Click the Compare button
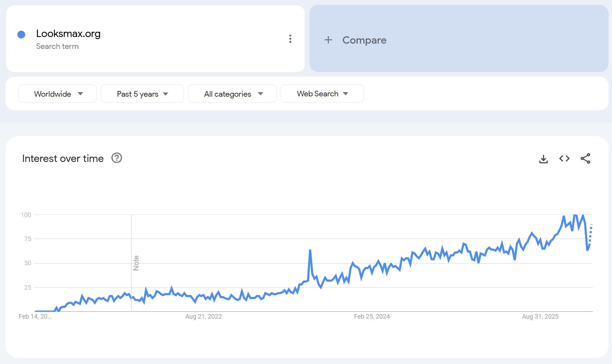 (x=364, y=40)
